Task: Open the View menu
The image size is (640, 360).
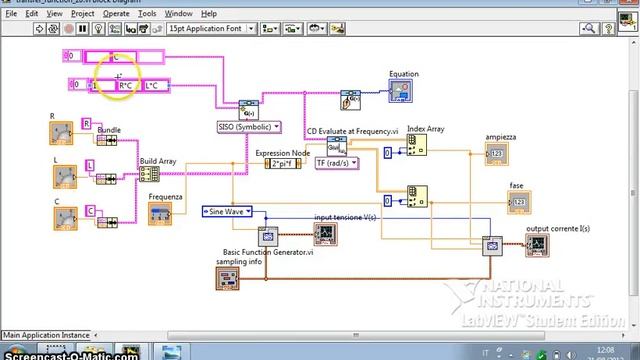Action: (54, 13)
